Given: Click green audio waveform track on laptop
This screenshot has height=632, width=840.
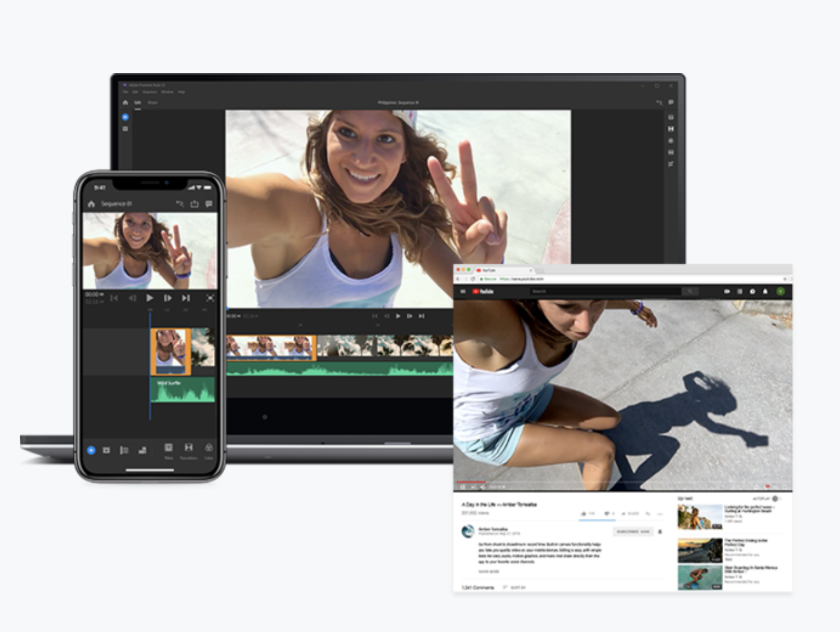Looking at the screenshot, I should 340,368.
